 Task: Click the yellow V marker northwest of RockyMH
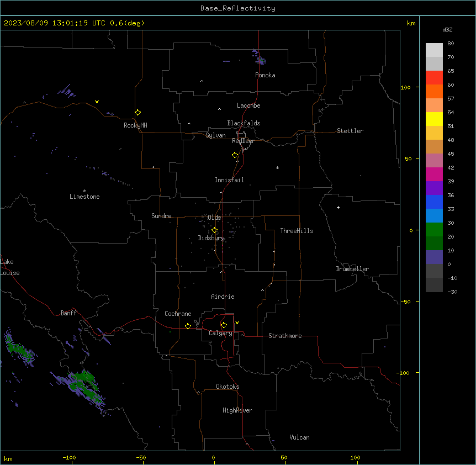pyautogui.click(x=97, y=102)
